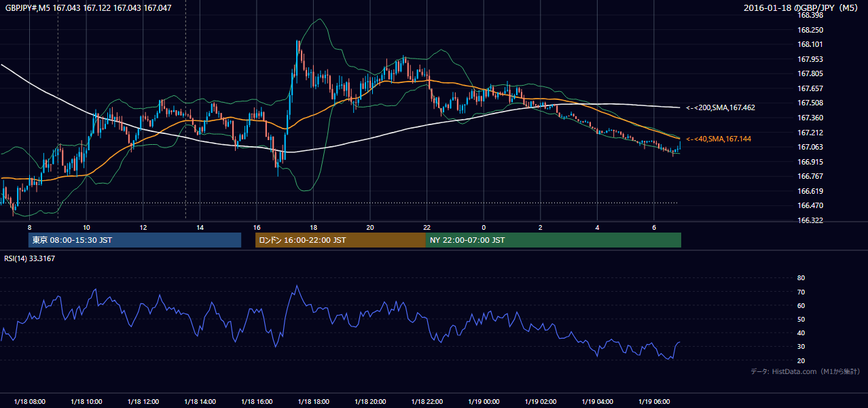Screen dimensions: 868x408
Task: Click the 200 SMA 167.462 label
Action: (721, 107)
